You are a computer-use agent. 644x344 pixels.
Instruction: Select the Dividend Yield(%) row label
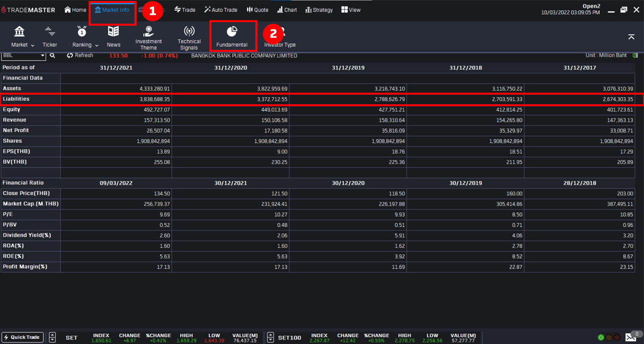tap(26, 235)
